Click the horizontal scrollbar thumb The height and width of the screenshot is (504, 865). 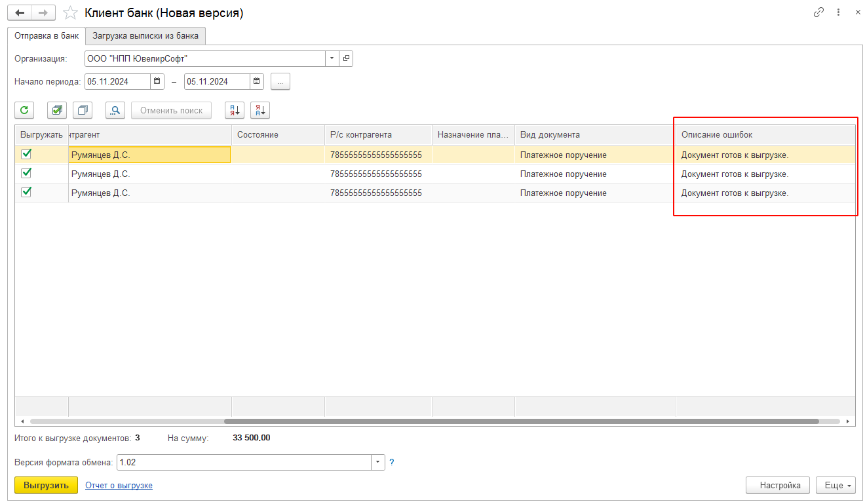pyautogui.click(x=522, y=421)
